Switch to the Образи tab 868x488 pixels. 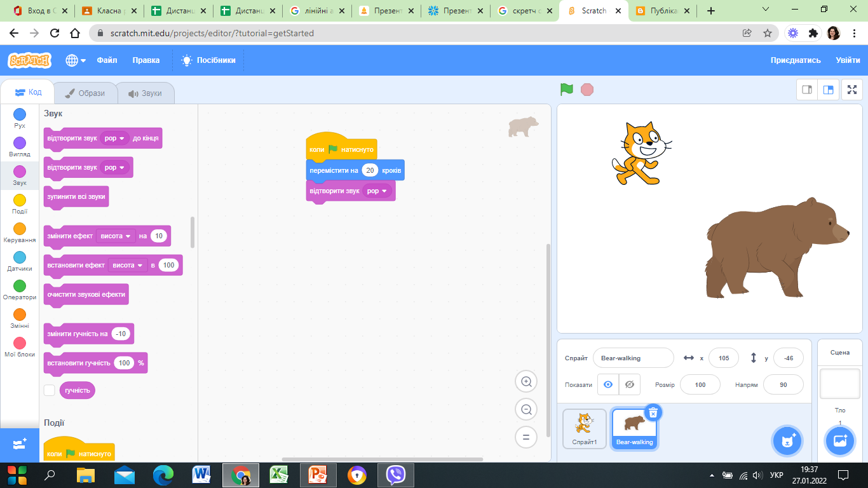pyautogui.click(x=85, y=93)
